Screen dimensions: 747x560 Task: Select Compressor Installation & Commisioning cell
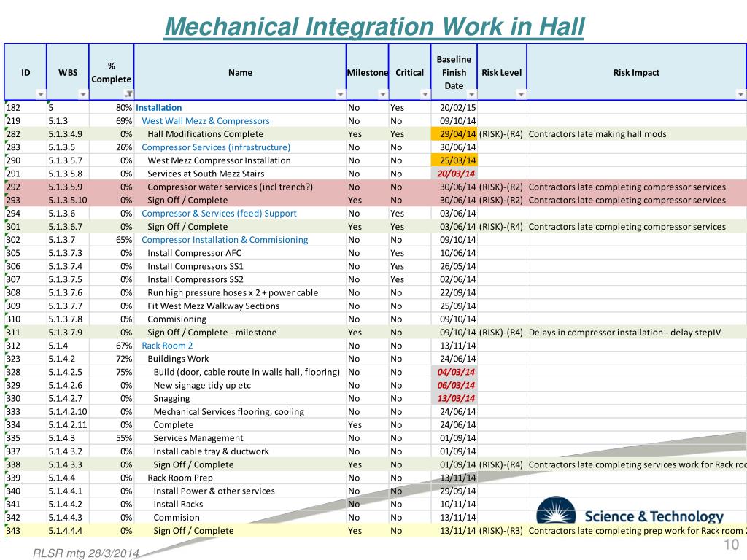click(241, 240)
